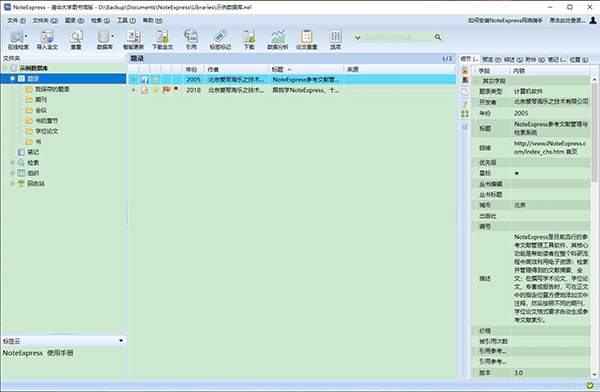Screen dimensions: 600x392
Task: Click the NoteExpress tag in the tag cloud
Action: (x=23, y=353)
